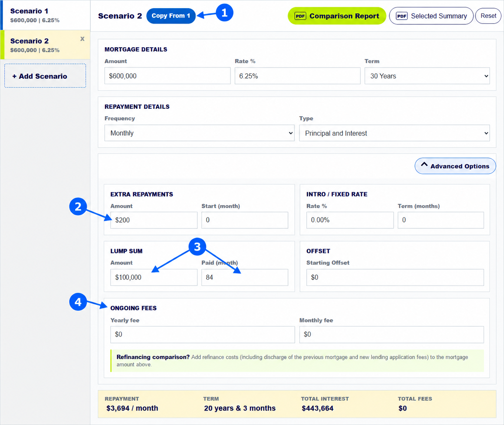
Task: Click the mortgage Amount field with $600,000
Action: (168, 76)
